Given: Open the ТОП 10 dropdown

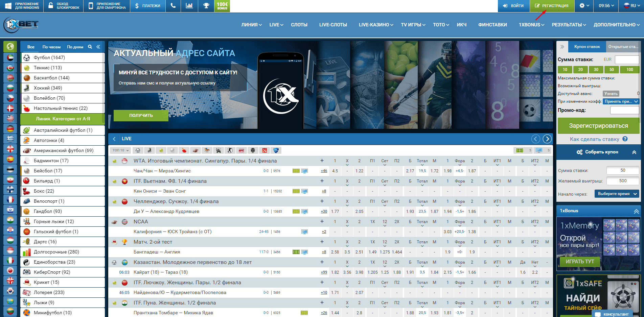Looking at the screenshot, I should 121,150.
